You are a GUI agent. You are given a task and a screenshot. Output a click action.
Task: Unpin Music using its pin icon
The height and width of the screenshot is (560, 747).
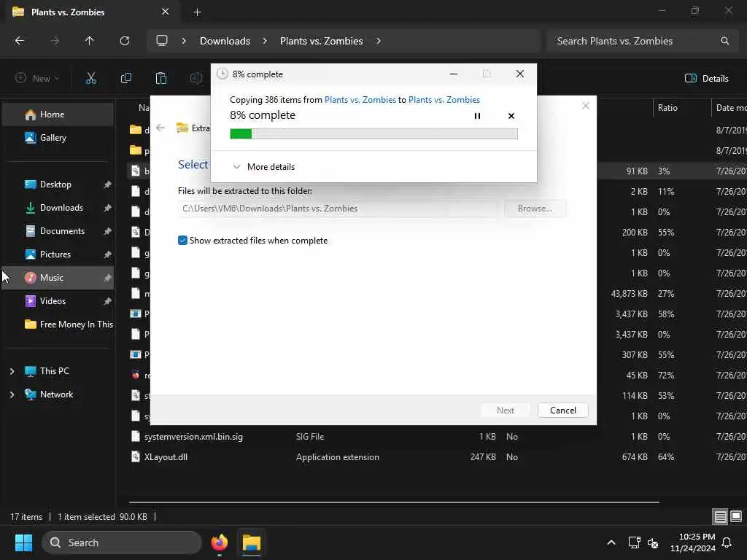pos(108,278)
